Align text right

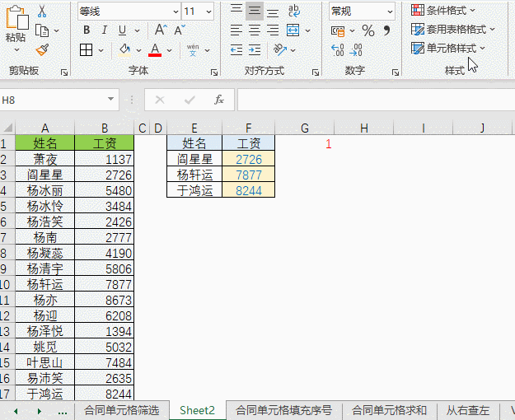pos(273,30)
